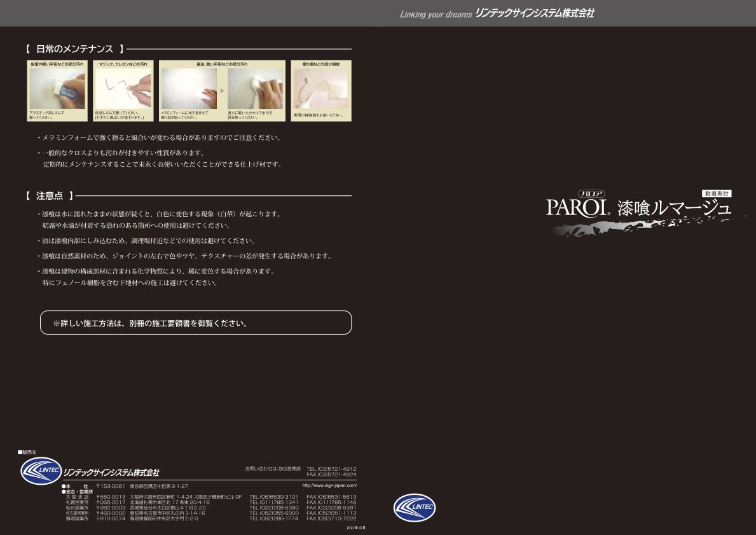Open the http://www.sign-japan.com/ website link
The image size is (756, 535).
pos(329,486)
